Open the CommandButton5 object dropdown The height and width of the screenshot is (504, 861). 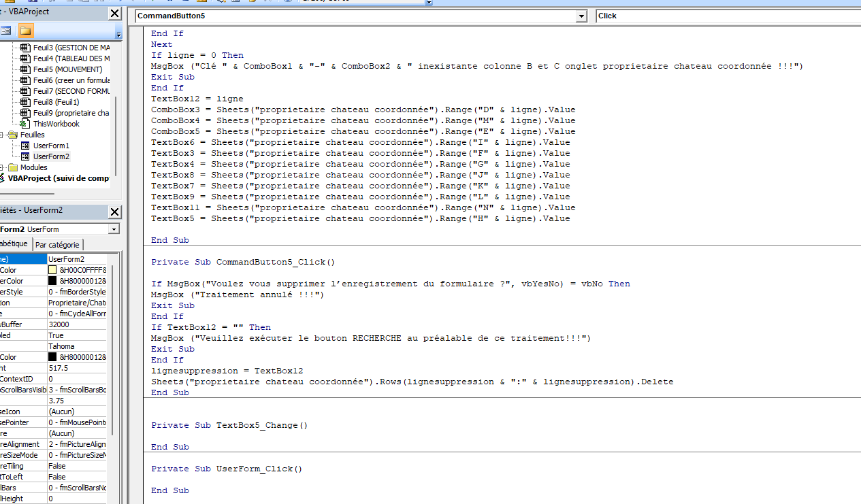tap(581, 16)
